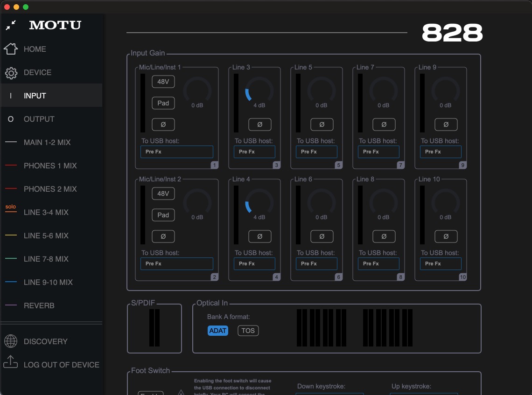Click the Line 4 gain knob at 4 dB
532x395 pixels.
(x=259, y=202)
